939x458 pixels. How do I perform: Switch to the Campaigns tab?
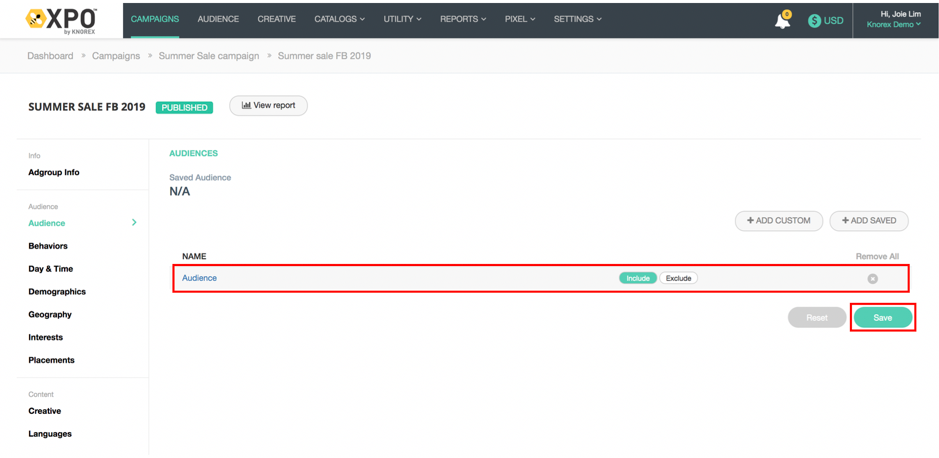[x=155, y=19]
